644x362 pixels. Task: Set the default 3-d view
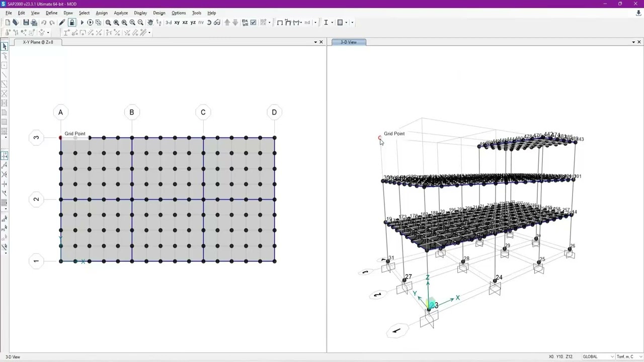click(x=169, y=22)
